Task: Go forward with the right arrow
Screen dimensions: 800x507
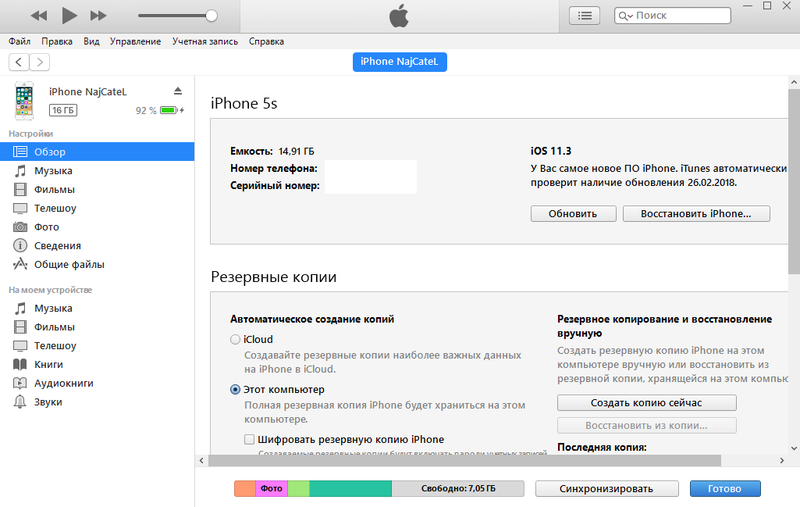Action: tap(40, 62)
